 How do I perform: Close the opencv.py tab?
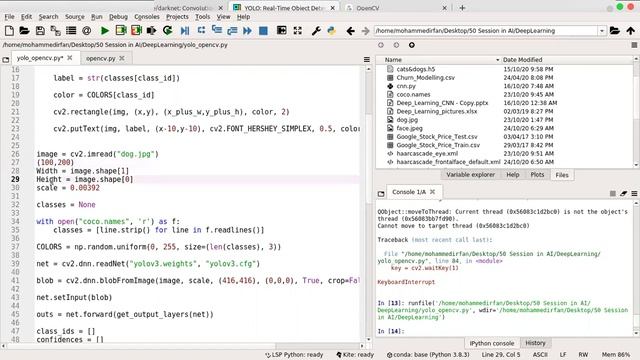click(122, 58)
